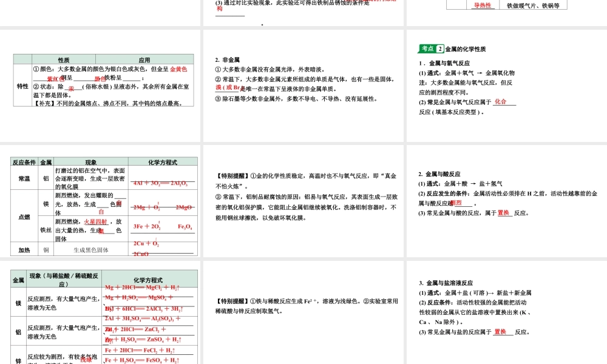Select the number 2 in the 考点 badge
This screenshot has width=607, height=364.
tap(440, 48)
